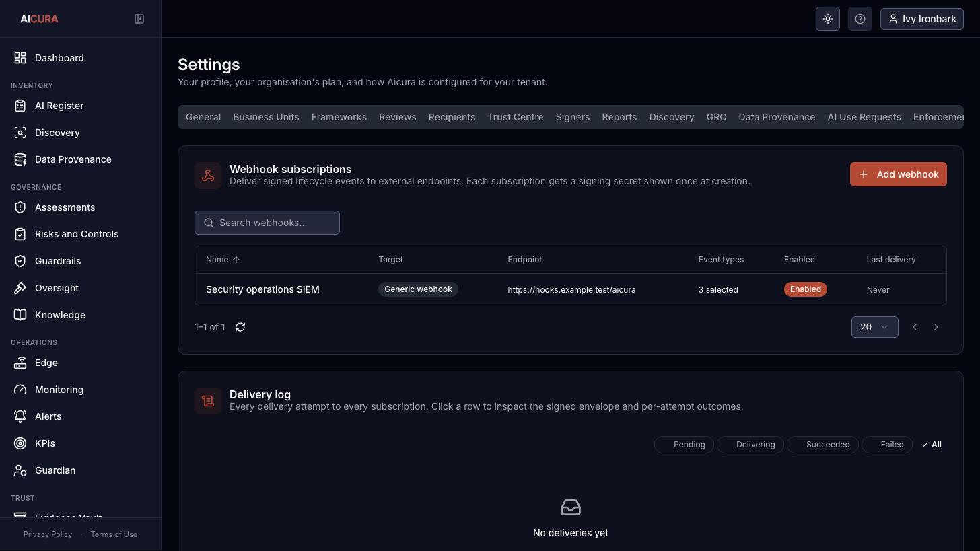Image resolution: width=980 pixels, height=551 pixels.
Task: Click the Guardrails shield-check icon
Action: [x=20, y=261]
